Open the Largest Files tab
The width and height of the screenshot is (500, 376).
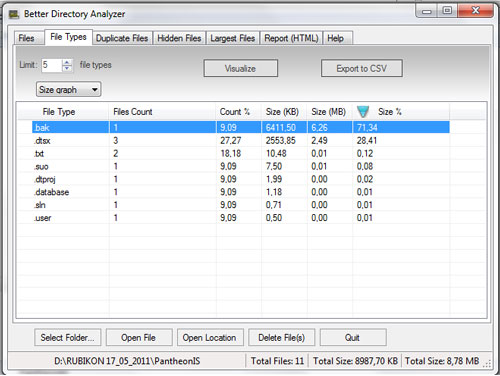[x=233, y=38]
